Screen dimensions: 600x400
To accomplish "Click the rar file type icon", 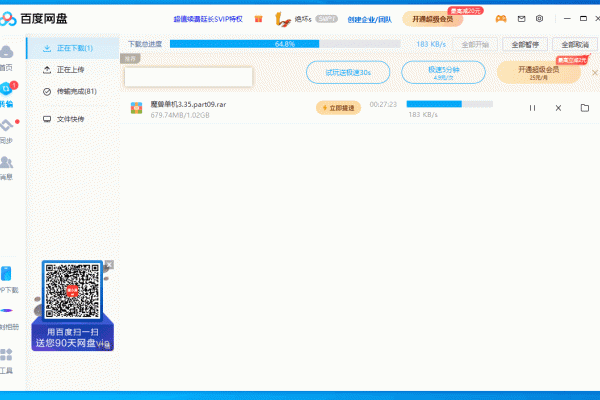I will (137, 108).
